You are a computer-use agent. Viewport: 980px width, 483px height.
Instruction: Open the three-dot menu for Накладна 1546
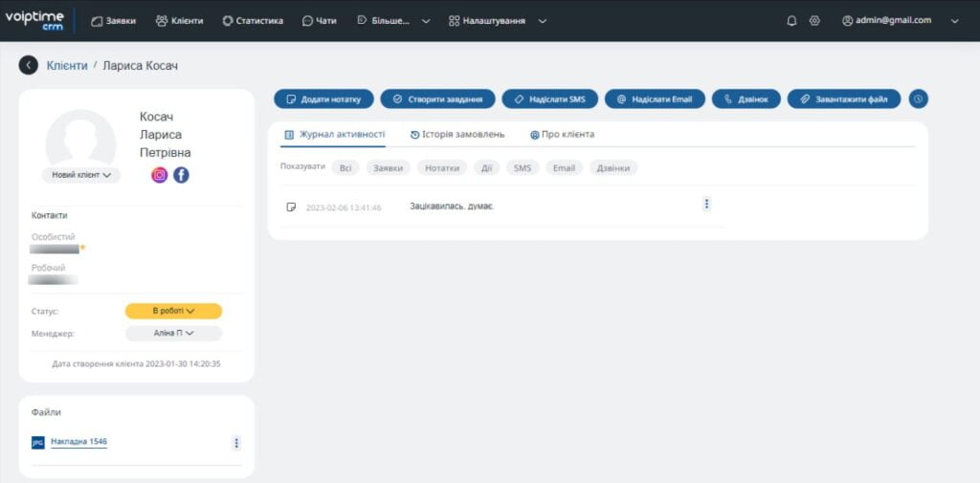(x=236, y=443)
